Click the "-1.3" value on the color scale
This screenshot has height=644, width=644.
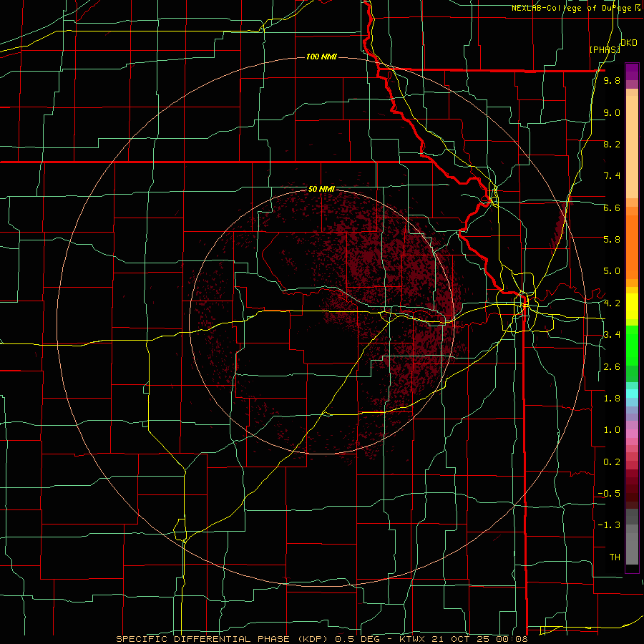point(609,525)
